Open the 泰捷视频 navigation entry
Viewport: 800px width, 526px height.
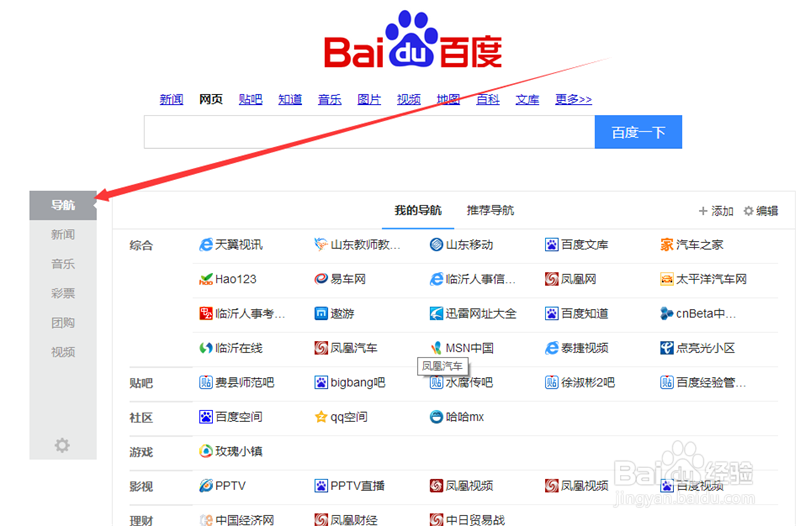click(577, 348)
